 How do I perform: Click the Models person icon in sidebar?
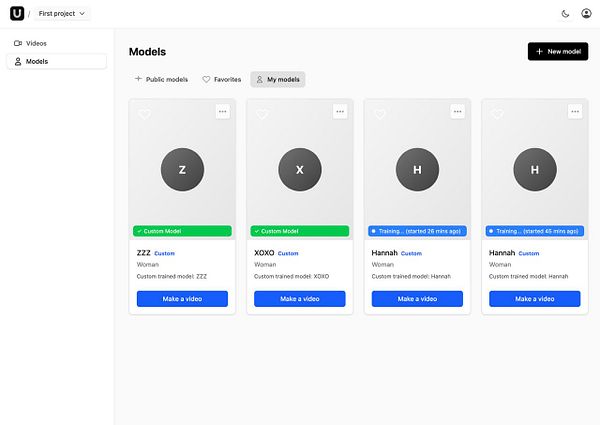(x=18, y=61)
